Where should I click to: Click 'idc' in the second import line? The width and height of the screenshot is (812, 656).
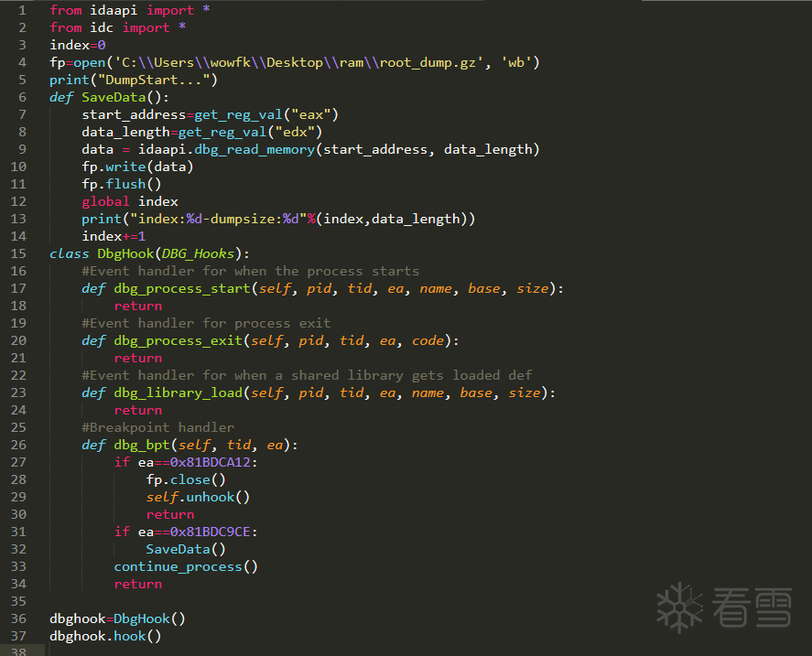click(x=102, y=28)
